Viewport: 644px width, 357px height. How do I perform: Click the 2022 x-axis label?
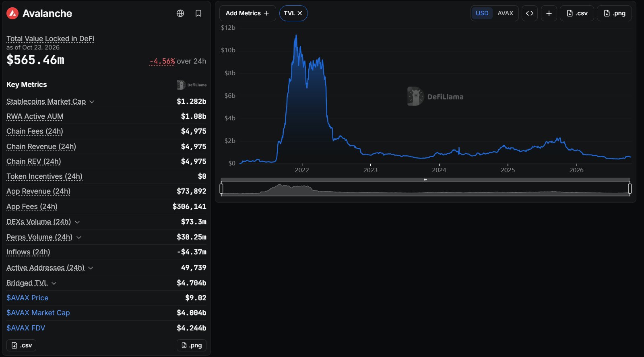click(302, 170)
